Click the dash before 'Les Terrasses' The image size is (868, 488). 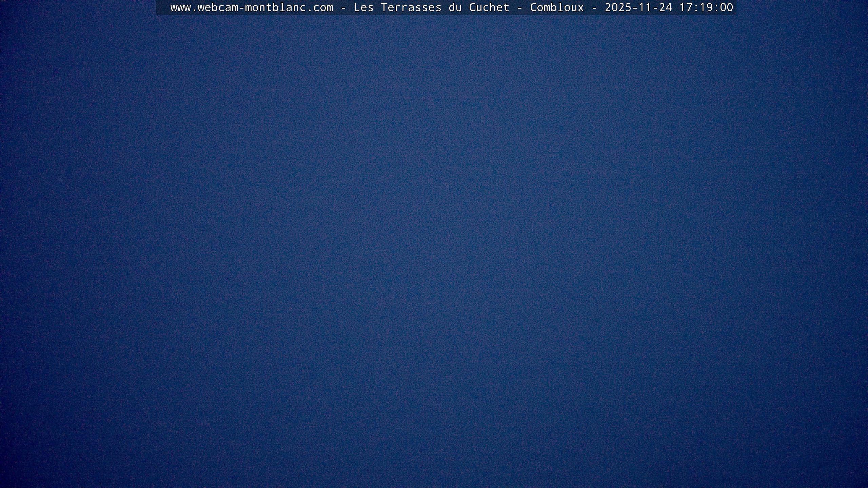[x=343, y=7]
